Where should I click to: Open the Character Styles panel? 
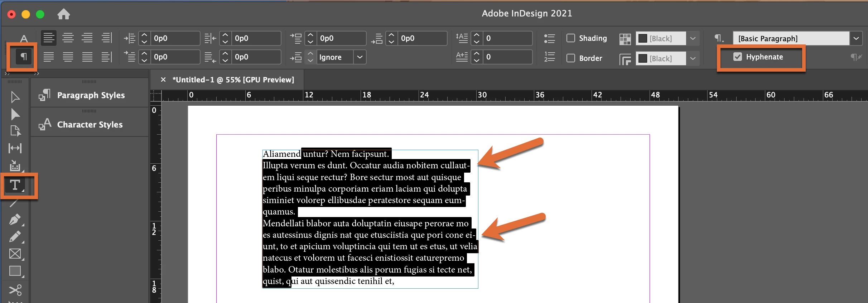[90, 125]
